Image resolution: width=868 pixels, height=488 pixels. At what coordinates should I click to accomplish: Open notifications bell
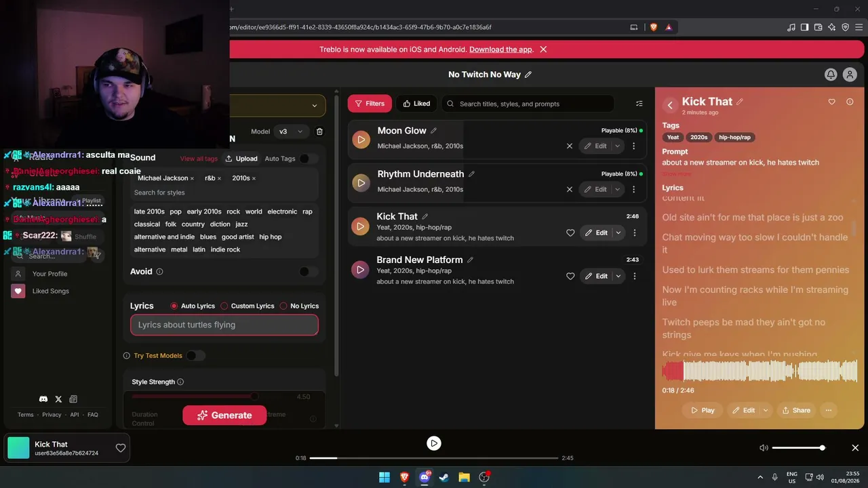pos(831,75)
